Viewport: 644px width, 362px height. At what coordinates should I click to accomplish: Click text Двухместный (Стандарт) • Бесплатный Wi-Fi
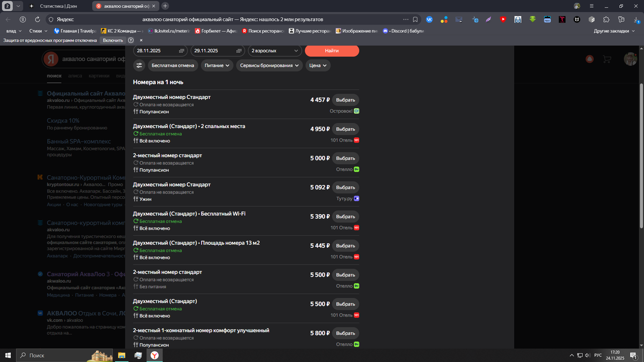pos(189,213)
